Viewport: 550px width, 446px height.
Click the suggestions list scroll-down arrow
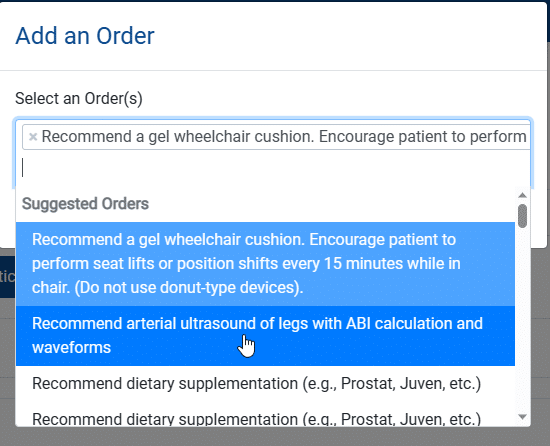[x=522, y=417]
